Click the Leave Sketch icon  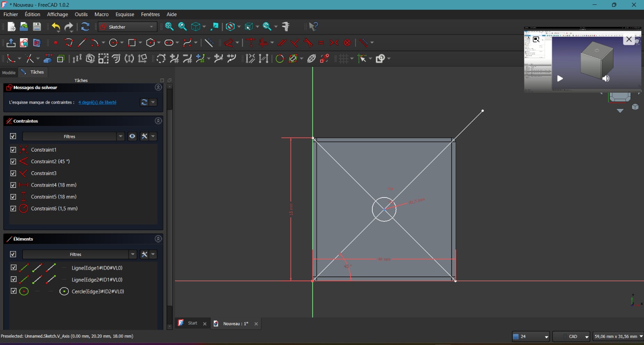pyautogui.click(x=11, y=43)
